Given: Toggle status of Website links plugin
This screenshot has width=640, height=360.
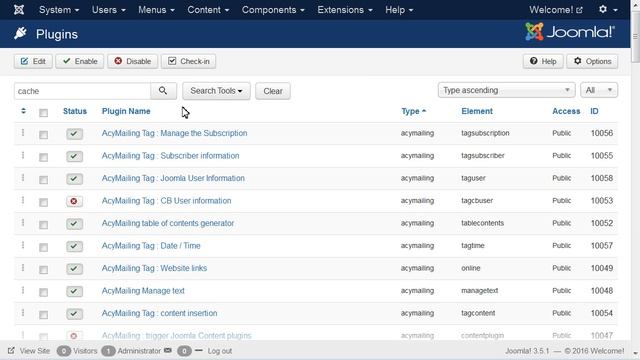Looking at the screenshot, I should [x=74, y=268].
